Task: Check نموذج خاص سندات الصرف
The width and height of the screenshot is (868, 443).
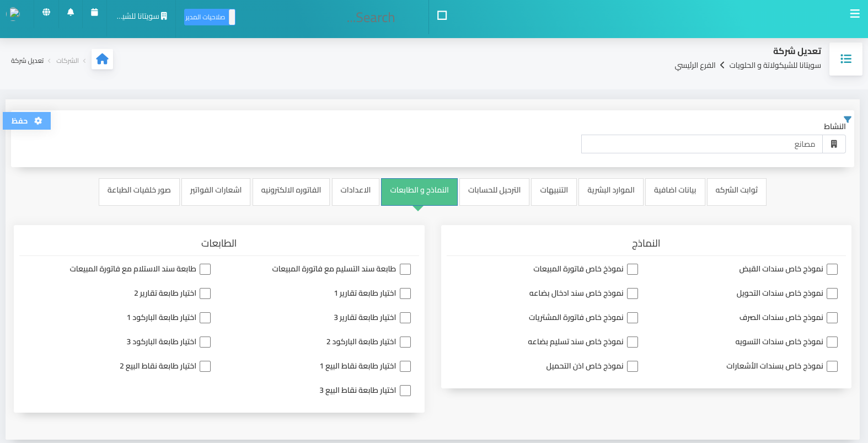Action: tap(832, 318)
